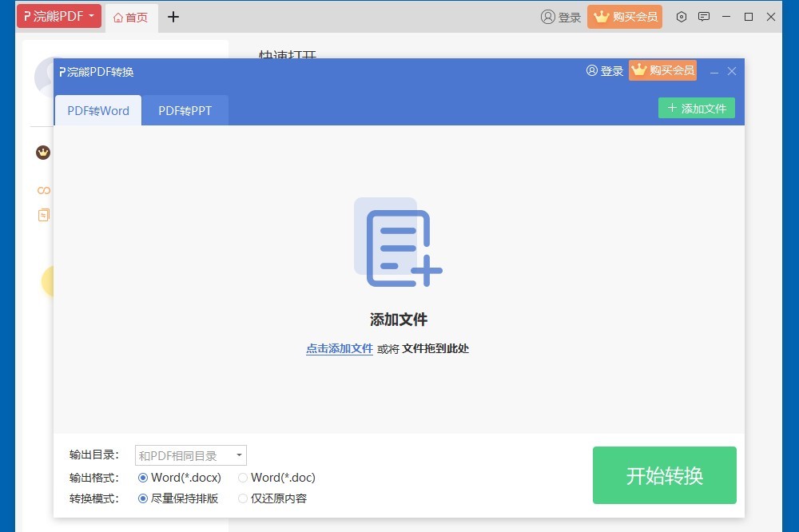This screenshot has width=799, height=532.
Task: Click the orange infinity icon in left sidebar
Action: (44, 190)
